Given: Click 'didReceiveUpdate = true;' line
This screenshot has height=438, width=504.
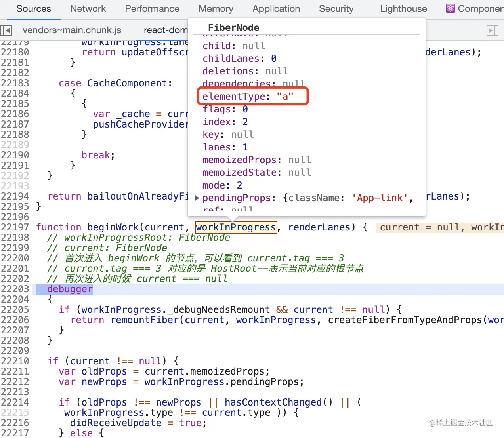Looking at the screenshot, I should 138,423.
